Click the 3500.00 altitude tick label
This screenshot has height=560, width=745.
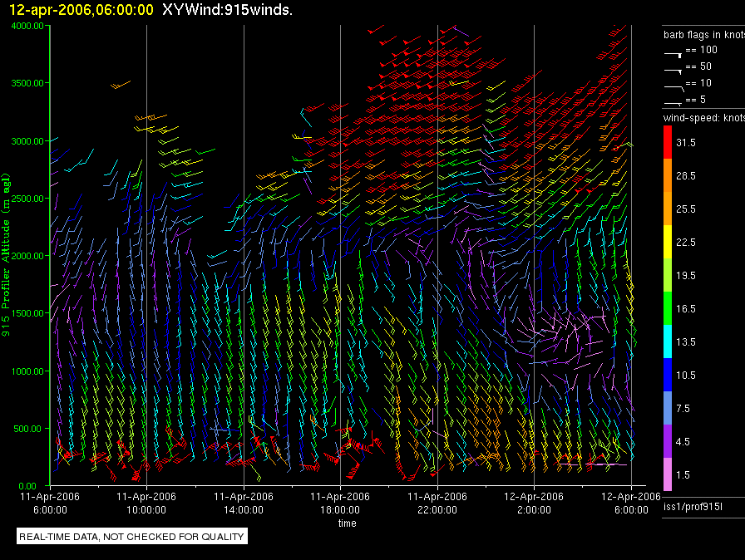click(x=27, y=83)
